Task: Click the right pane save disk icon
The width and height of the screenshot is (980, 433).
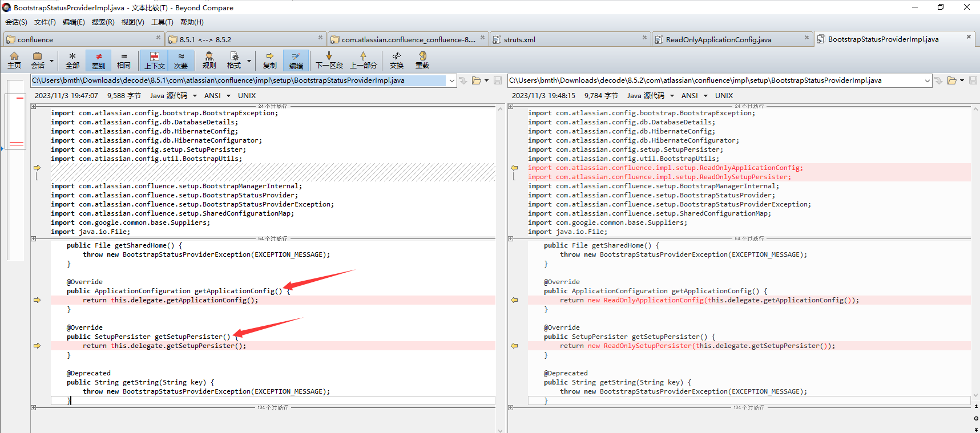Action: (973, 80)
